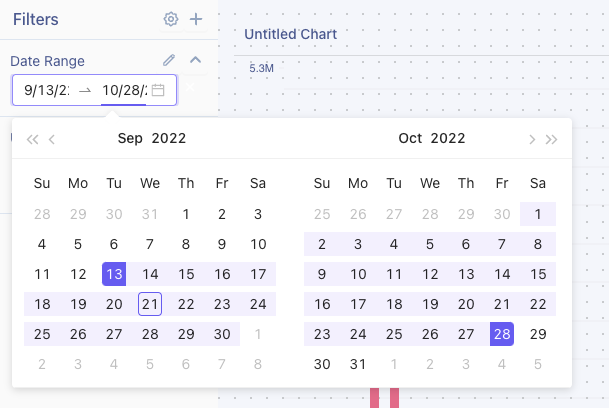Screen dimensions: 609x408
Task: Open the left panel 2022 year selector
Action: coord(169,139)
